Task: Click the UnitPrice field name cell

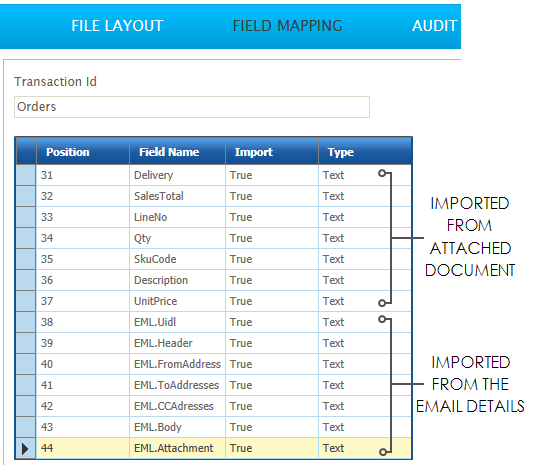Action: (177, 301)
